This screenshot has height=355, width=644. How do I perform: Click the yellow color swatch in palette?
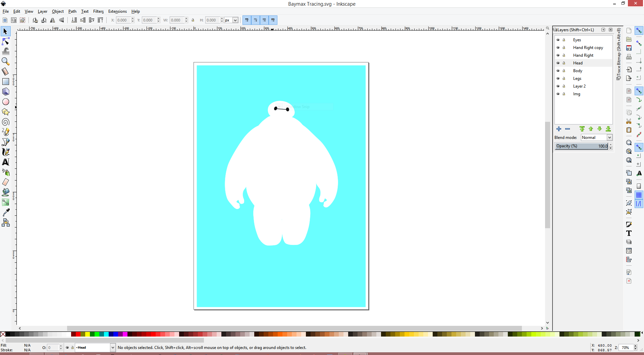[x=87, y=334]
